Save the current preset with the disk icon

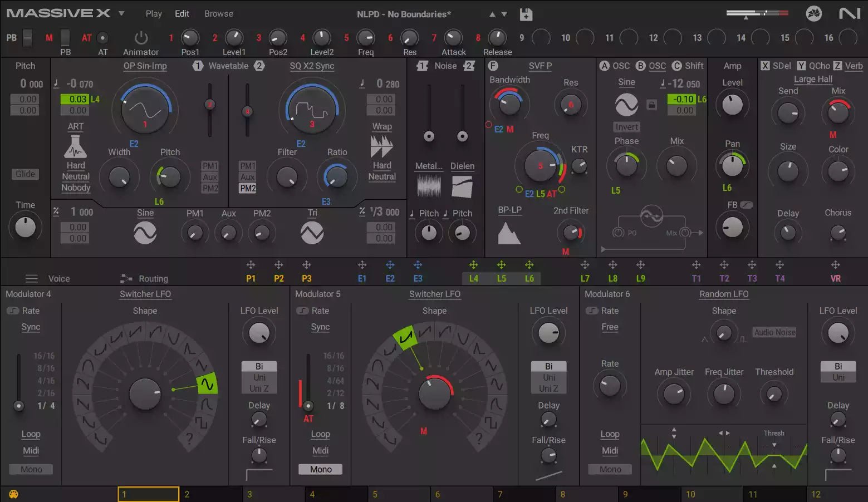[526, 14]
